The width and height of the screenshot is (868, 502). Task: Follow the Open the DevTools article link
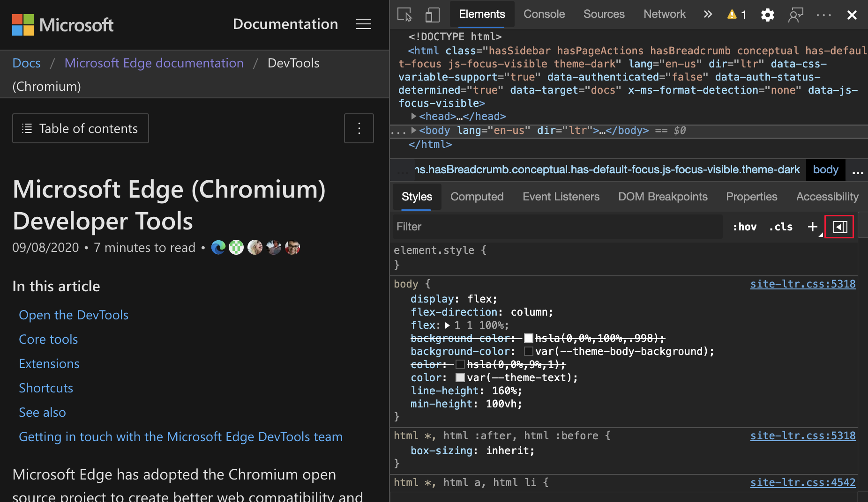(74, 315)
